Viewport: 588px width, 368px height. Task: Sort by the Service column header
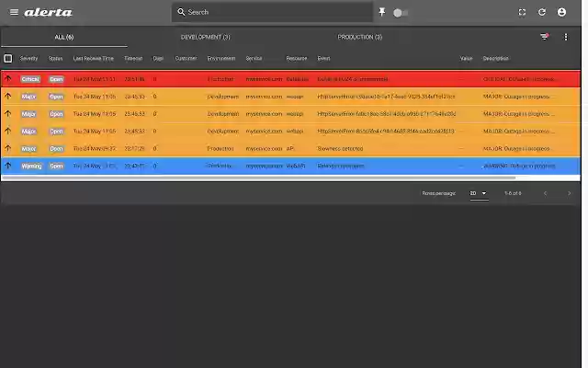pyautogui.click(x=254, y=59)
